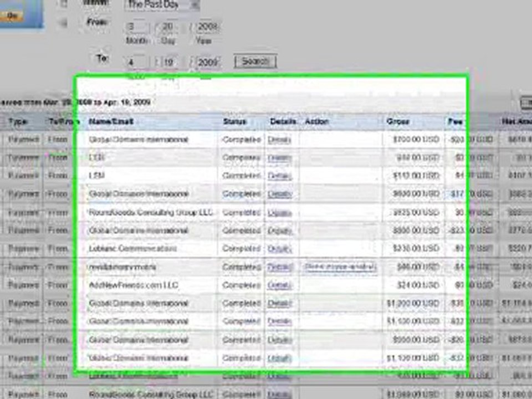The width and height of the screenshot is (532, 399).
Task: Click the '$24.00 USD' gross amount
Action: (418, 285)
